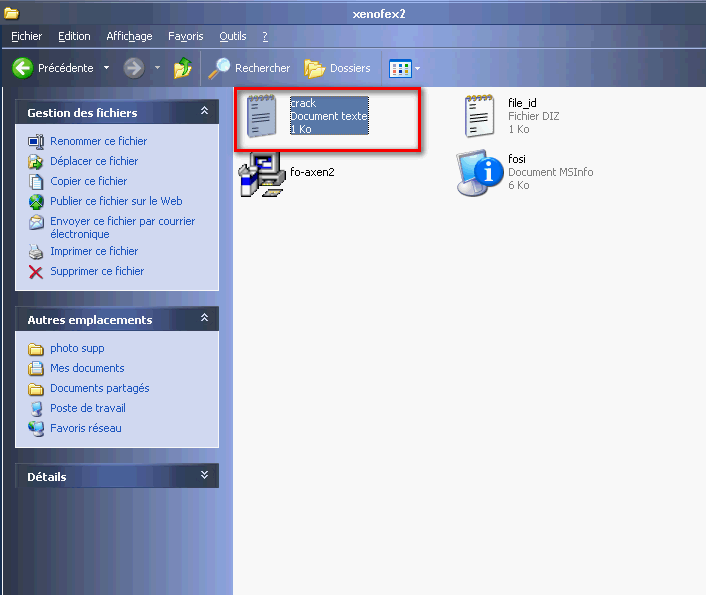The image size is (706, 595).
Task: Open the Fichier menu
Action: pyautogui.click(x=27, y=36)
